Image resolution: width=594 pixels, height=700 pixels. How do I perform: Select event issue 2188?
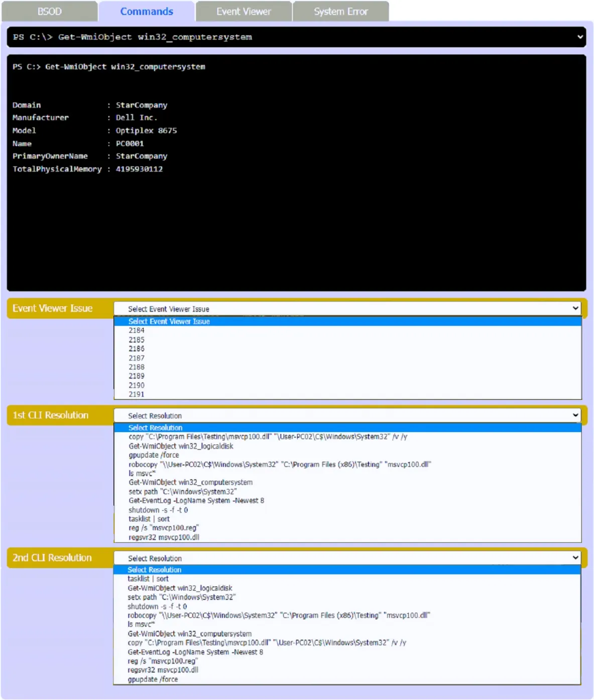pos(347,367)
